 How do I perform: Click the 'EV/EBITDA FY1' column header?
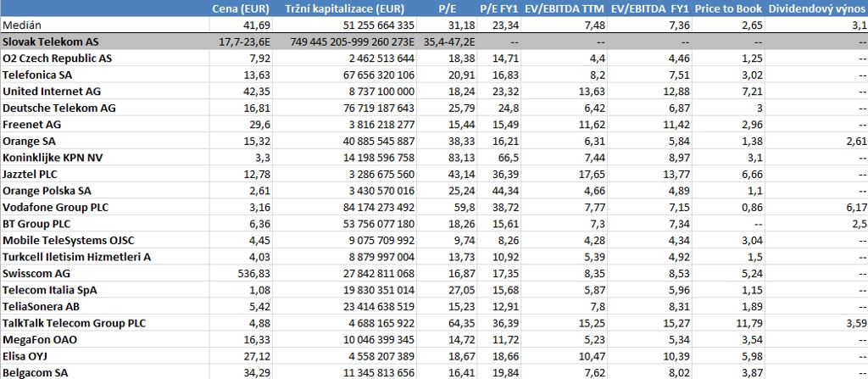pos(650,8)
